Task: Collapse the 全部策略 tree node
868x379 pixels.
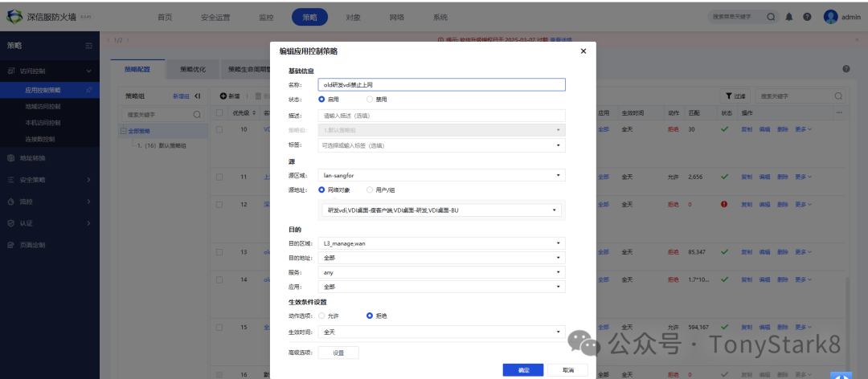Action: tap(123, 131)
